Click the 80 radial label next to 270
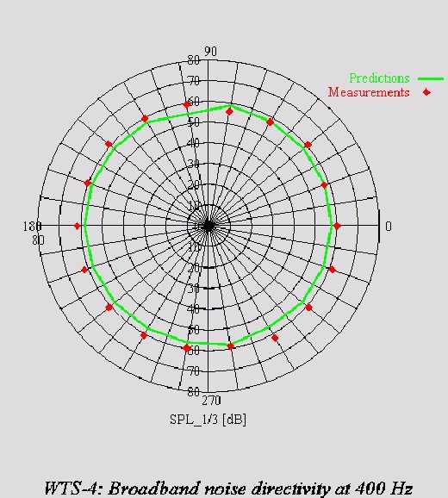Image resolution: width=448 pixels, height=498 pixels. click(x=194, y=392)
